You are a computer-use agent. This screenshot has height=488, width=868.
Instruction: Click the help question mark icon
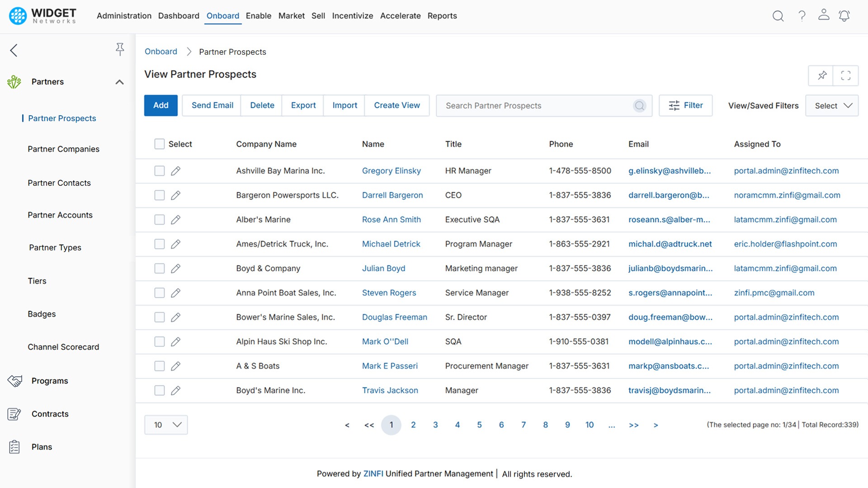[x=802, y=15]
